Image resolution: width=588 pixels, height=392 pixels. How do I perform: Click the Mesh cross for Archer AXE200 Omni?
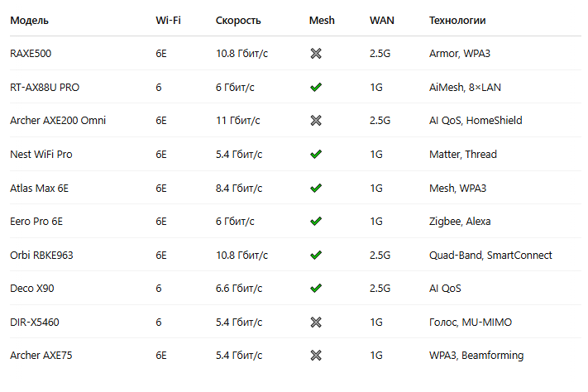(x=315, y=121)
